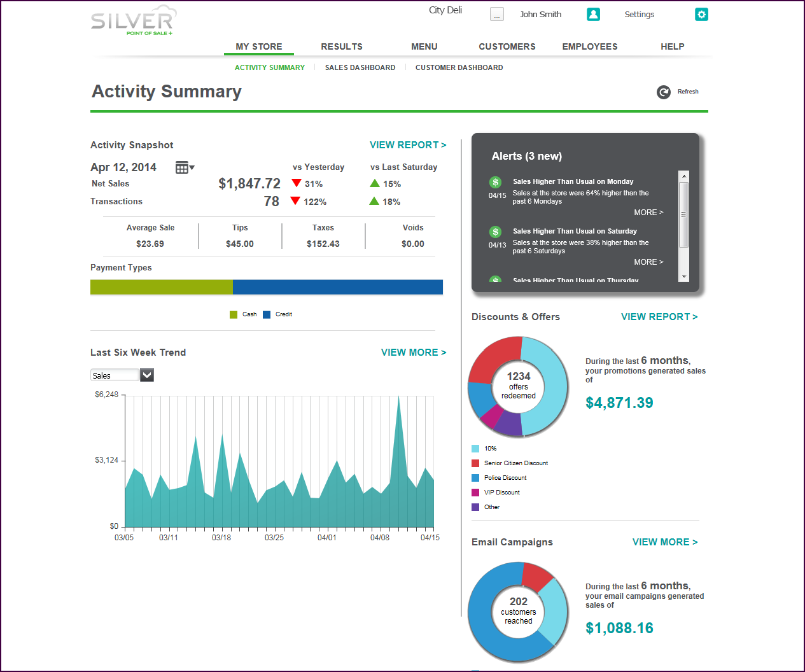Click the 202 customers reached donut center
805x672 pixels.
point(519,611)
